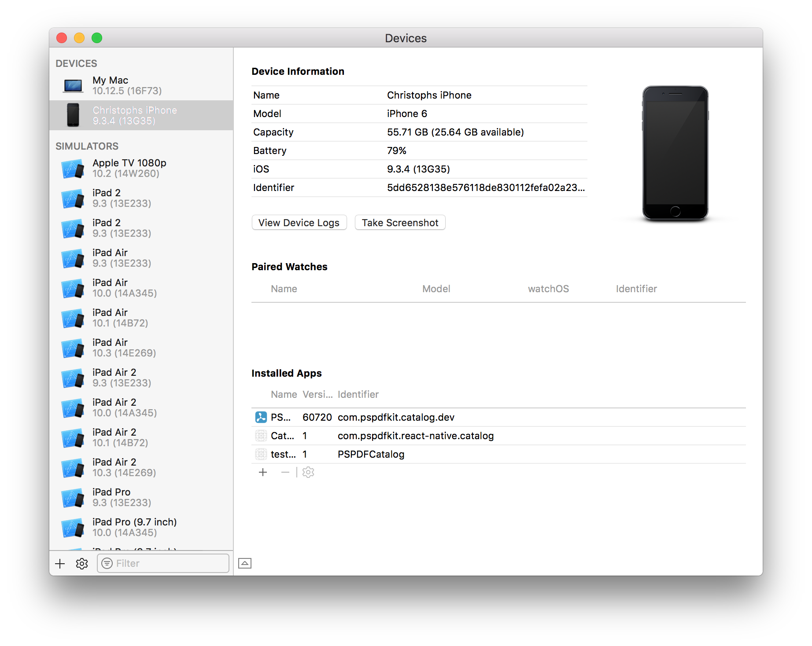Click the add device plus icon in sidebar footer
The height and width of the screenshot is (646, 812).
click(60, 564)
